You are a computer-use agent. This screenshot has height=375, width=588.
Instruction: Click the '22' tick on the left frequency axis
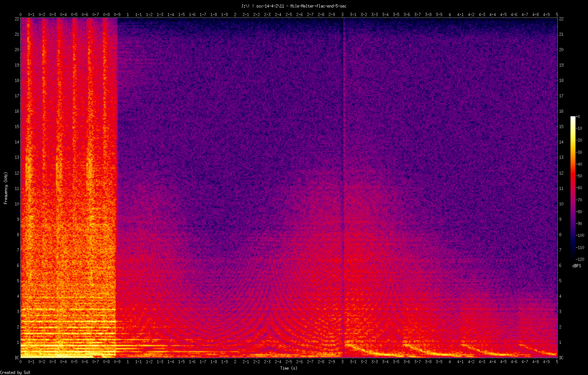(x=16, y=19)
